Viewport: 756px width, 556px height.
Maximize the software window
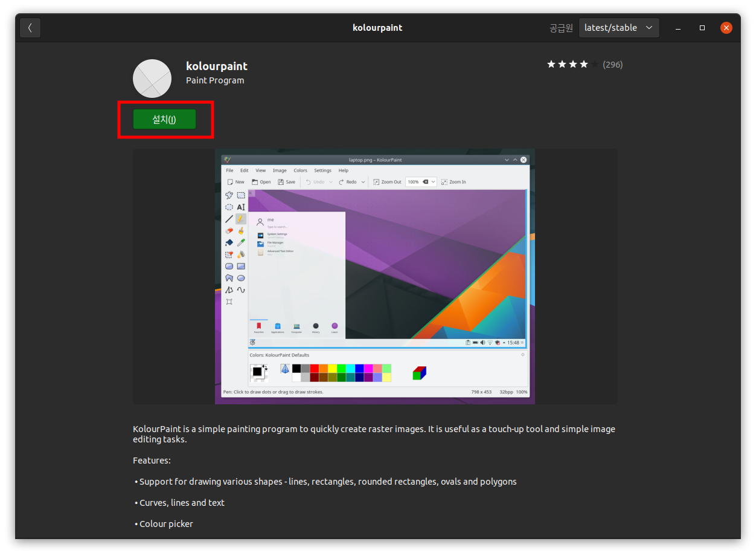[702, 28]
